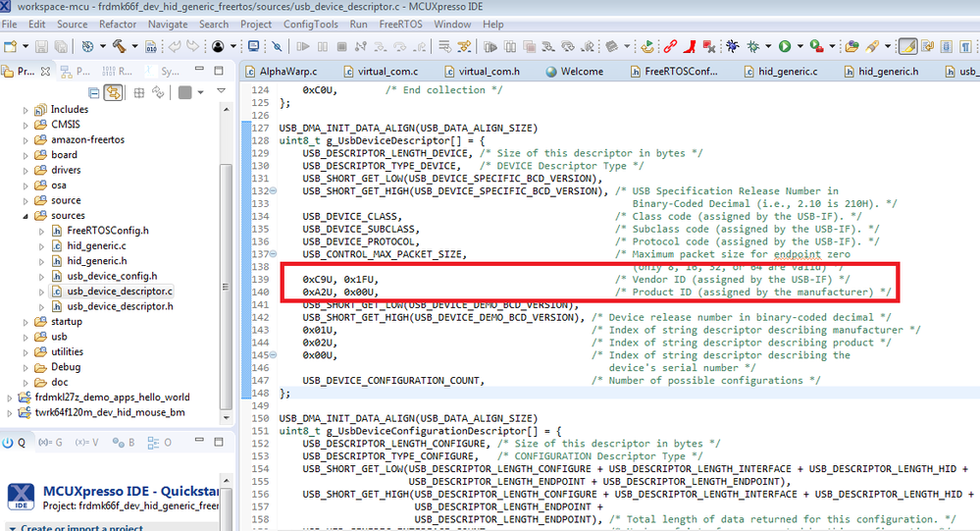
Task: Open the ConfigTools menu
Action: (311, 25)
